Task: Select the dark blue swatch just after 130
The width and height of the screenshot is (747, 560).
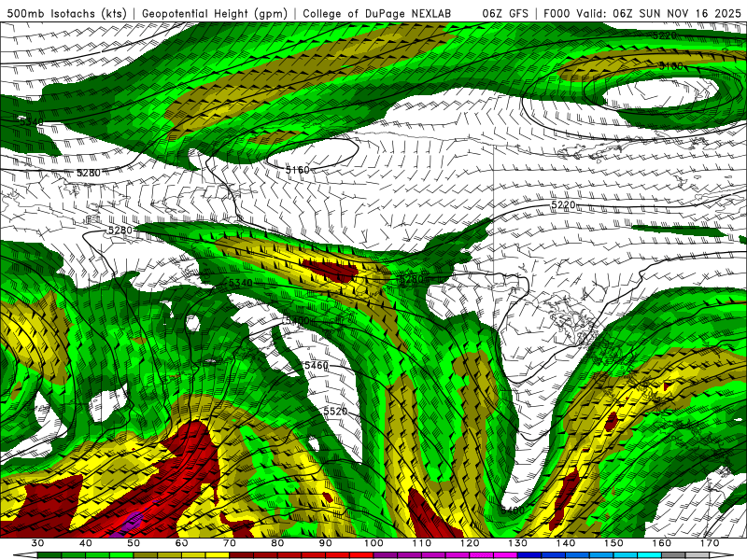Action: pyautogui.click(x=529, y=555)
